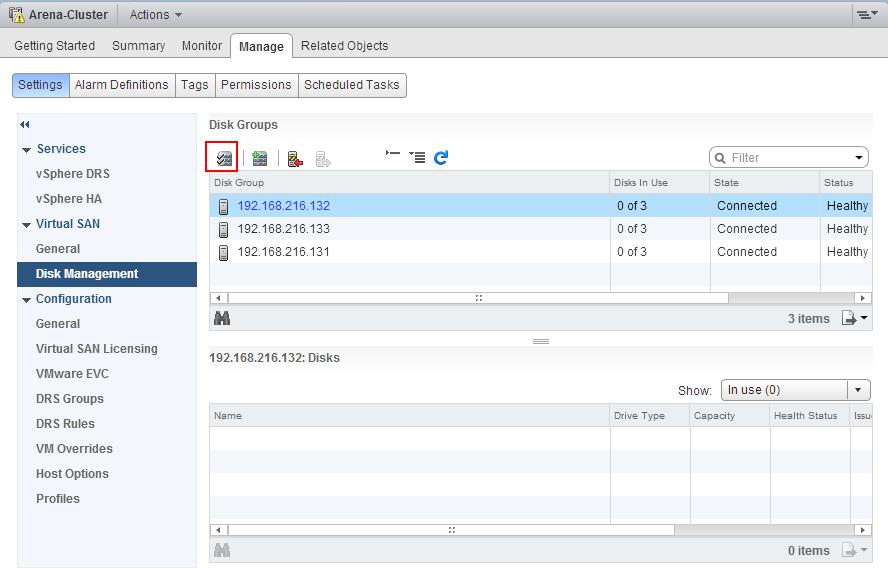Sort by the State column header
This screenshot has height=569, width=888.
click(x=765, y=183)
